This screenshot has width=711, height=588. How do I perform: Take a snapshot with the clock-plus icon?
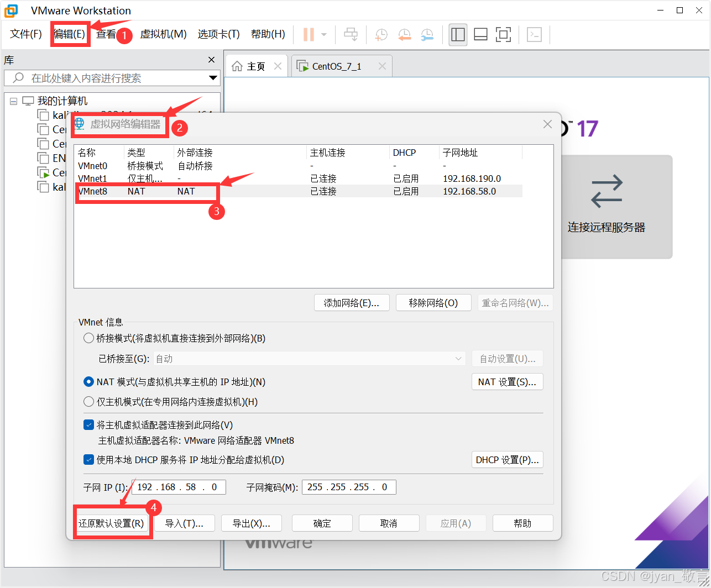tap(381, 34)
